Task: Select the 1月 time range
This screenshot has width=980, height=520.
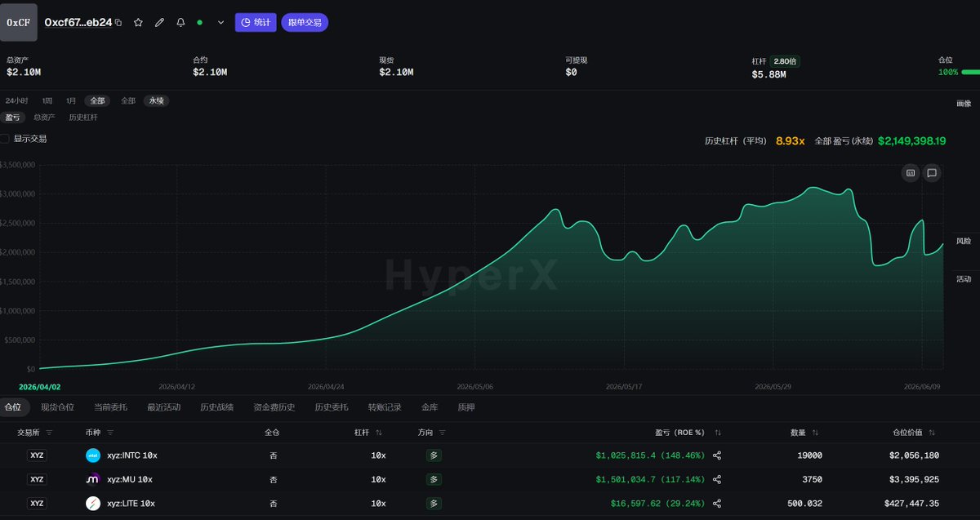Action: tap(71, 100)
